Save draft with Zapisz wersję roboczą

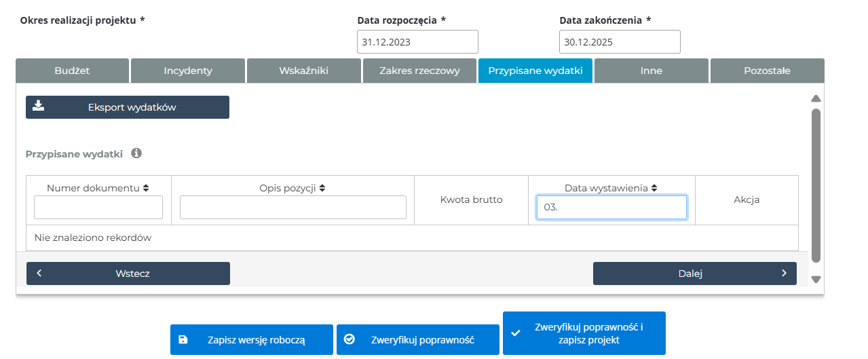251,340
